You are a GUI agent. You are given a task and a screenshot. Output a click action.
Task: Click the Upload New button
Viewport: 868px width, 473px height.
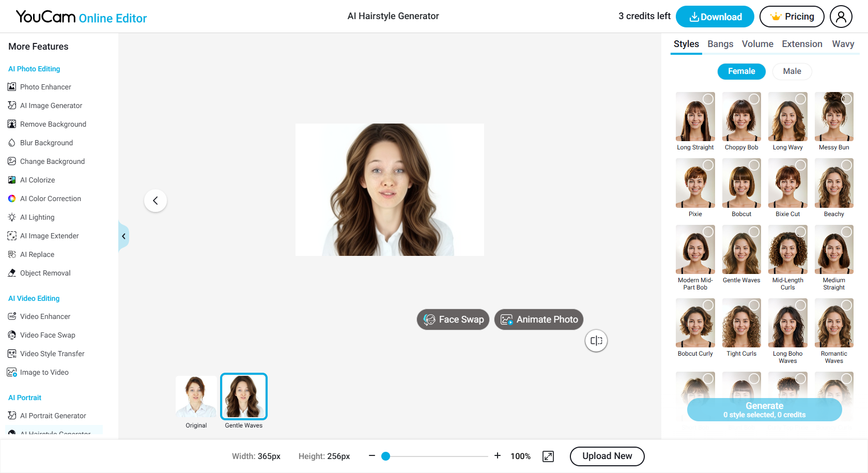(607, 456)
